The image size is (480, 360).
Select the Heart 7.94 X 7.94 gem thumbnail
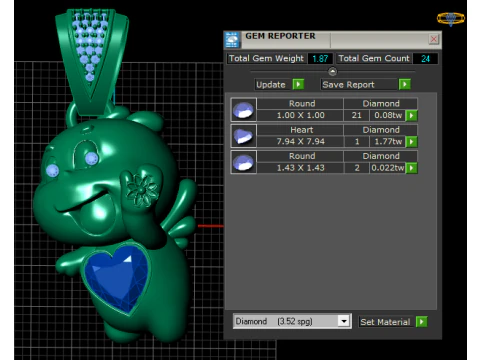[244, 136]
